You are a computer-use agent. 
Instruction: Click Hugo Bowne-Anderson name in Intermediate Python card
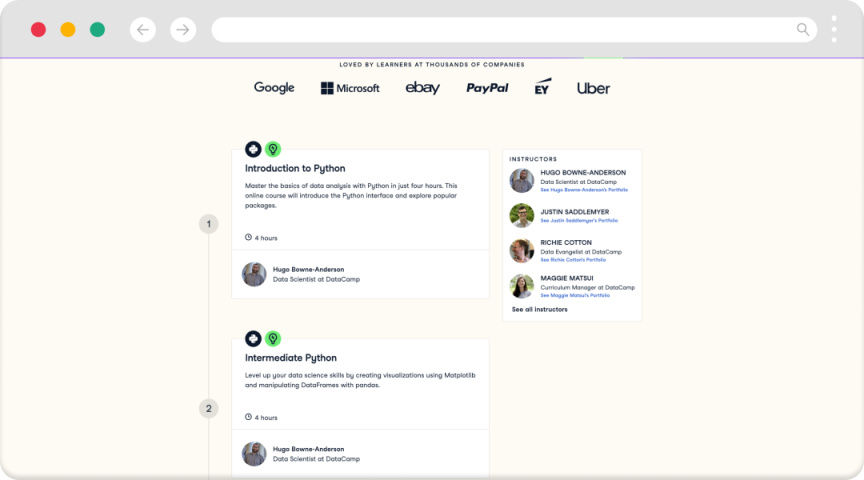click(309, 449)
